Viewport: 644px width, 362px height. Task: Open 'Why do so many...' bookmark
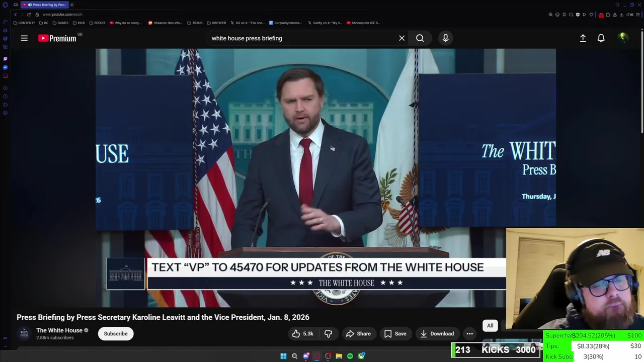coord(125,23)
